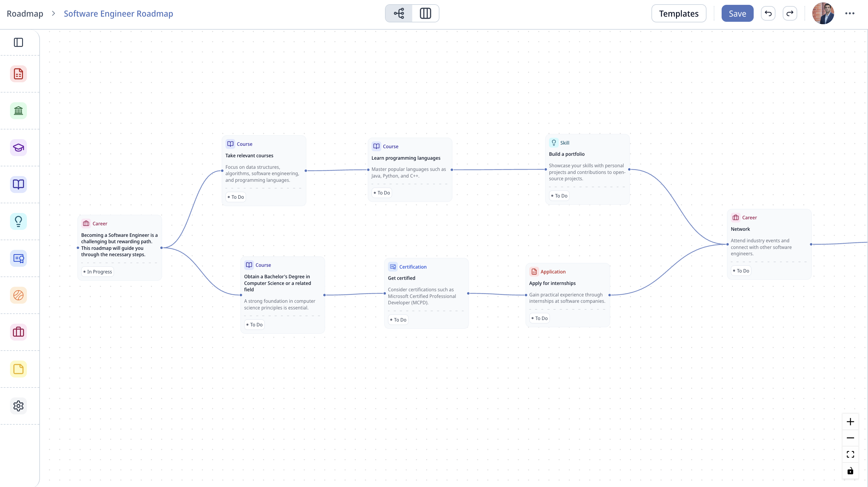This screenshot has width=868, height=487.
Task: Click the Career briefcase sidebar icon
Action: [x=18, y=332]
